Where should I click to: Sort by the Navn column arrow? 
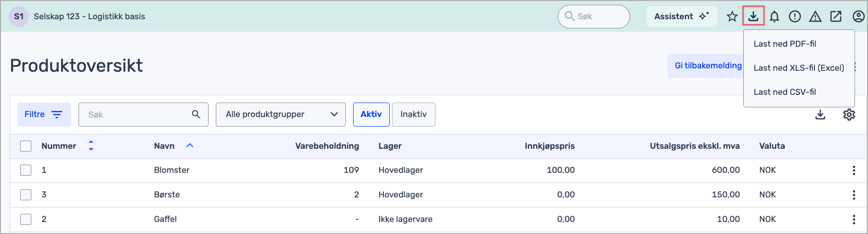pyautogui.click(x=190, y=145)
